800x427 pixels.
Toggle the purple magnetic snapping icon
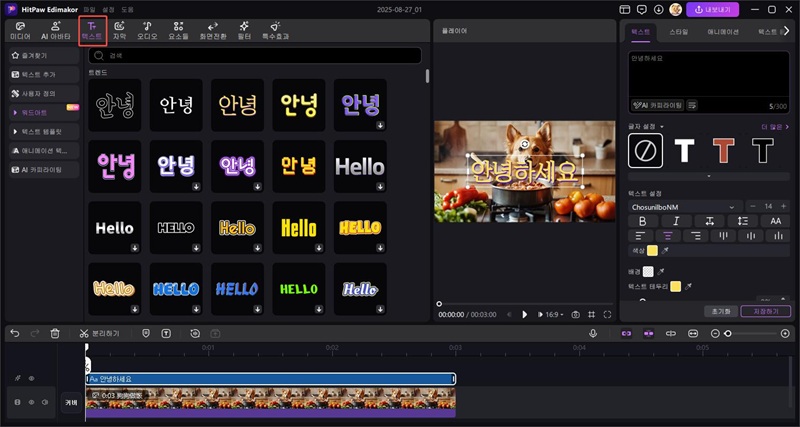[x=648, y=333]
